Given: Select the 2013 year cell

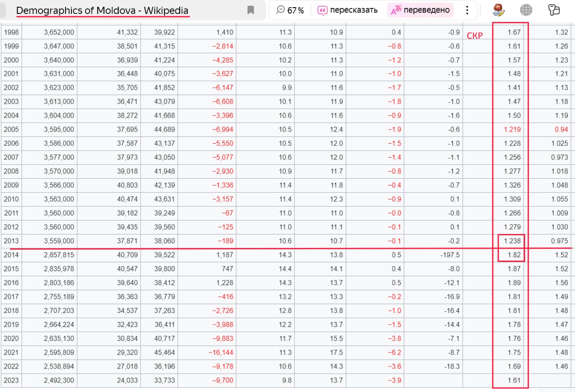Looking at the screenshot, I should tap(11, 241).
